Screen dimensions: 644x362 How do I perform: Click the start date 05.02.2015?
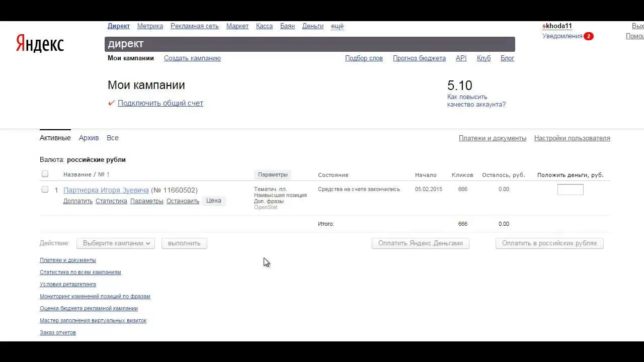(x=429, y=190)
